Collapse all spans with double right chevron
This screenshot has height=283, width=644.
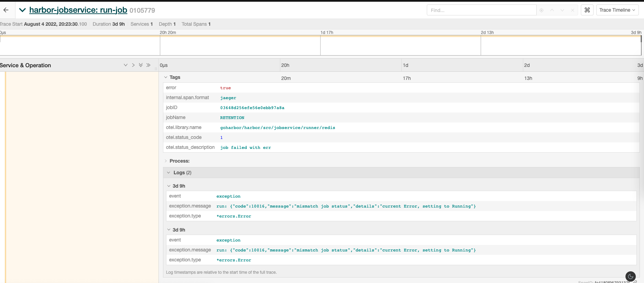(x=148, y=65)
